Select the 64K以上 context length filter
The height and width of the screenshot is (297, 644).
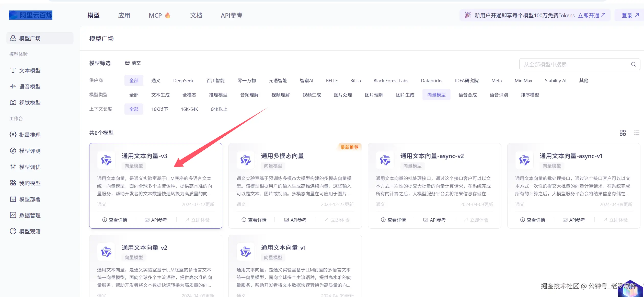[219, 109]
